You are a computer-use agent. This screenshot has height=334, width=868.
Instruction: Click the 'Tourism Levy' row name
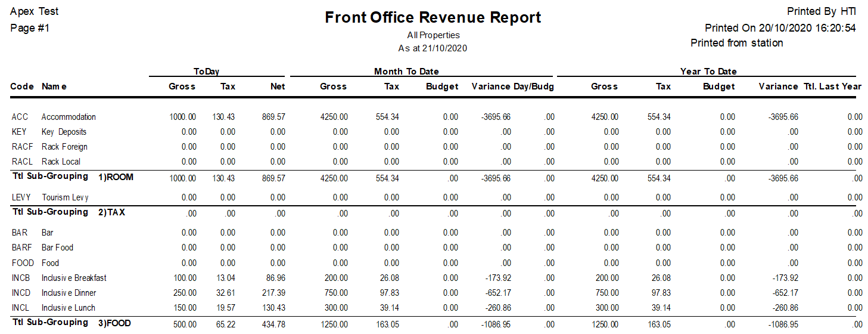(x=65, y=197)
